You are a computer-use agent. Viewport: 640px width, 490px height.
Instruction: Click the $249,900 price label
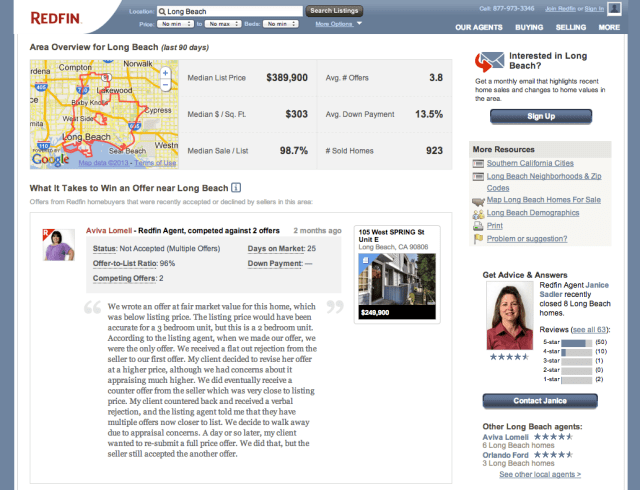pyautogui.click(x=375, y=313)
